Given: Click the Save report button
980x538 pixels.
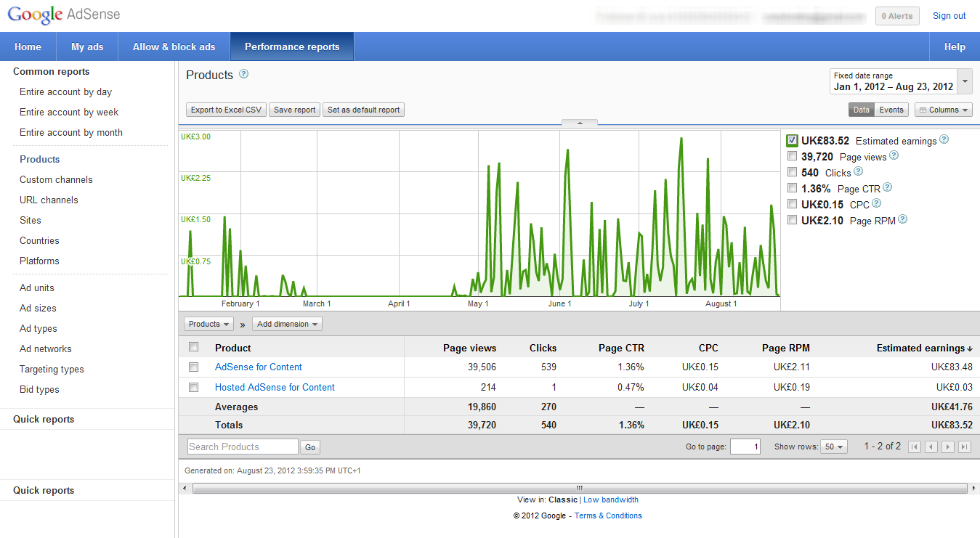Looking at the screenshot, I should click(x=295, y=110).
